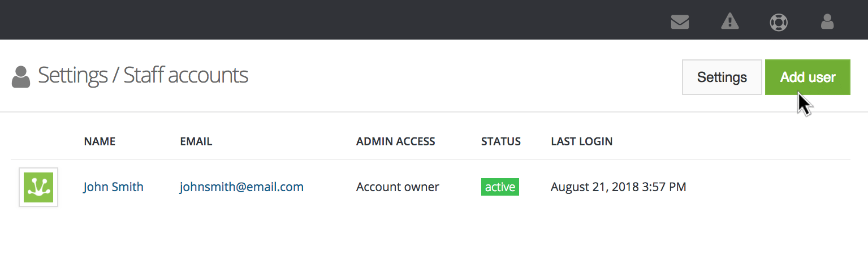Viewport: 868px width, 255px height.
Task: Open the messages envelope icon
Action: (680, 22)
